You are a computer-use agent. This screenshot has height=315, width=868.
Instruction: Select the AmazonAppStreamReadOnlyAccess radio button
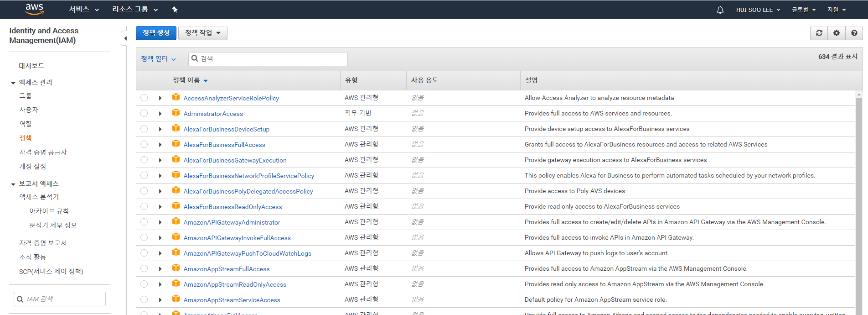pos(144,284)
